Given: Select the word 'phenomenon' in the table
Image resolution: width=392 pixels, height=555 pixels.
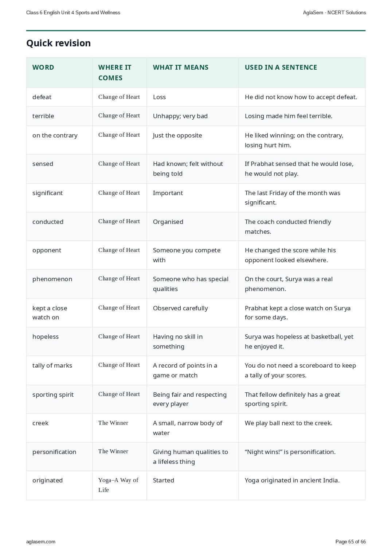Looking at the screenshot, I should coord(52,279).
